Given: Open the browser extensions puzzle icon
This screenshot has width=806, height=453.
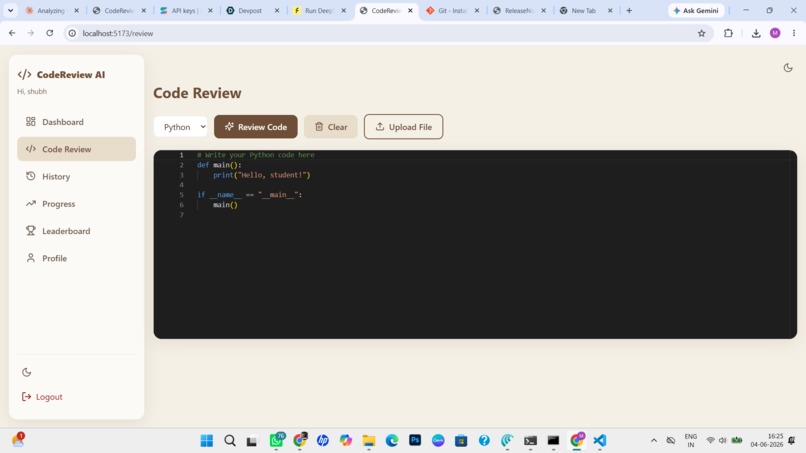Looking at the screenshot, I should [x=728, y=33].
